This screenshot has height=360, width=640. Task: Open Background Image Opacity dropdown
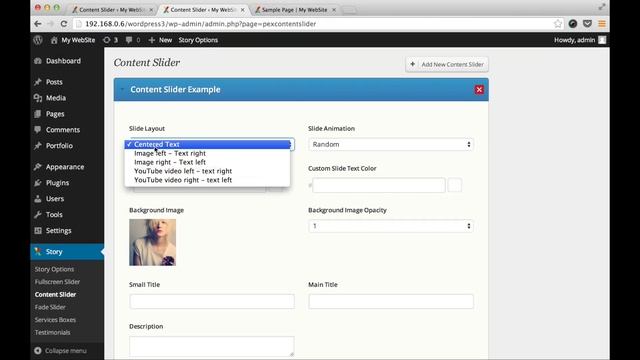(x=391, y=226)
